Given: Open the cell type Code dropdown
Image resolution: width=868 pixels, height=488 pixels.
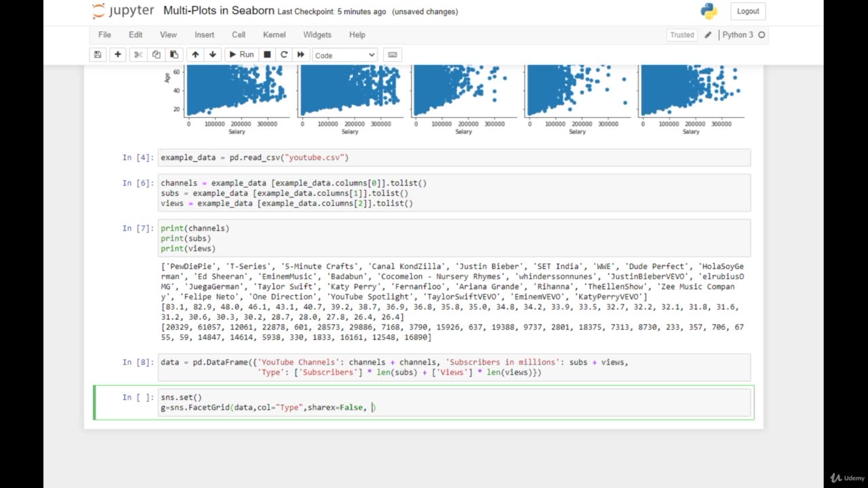Looking at the screenshot, I should [x=345, y=55].
